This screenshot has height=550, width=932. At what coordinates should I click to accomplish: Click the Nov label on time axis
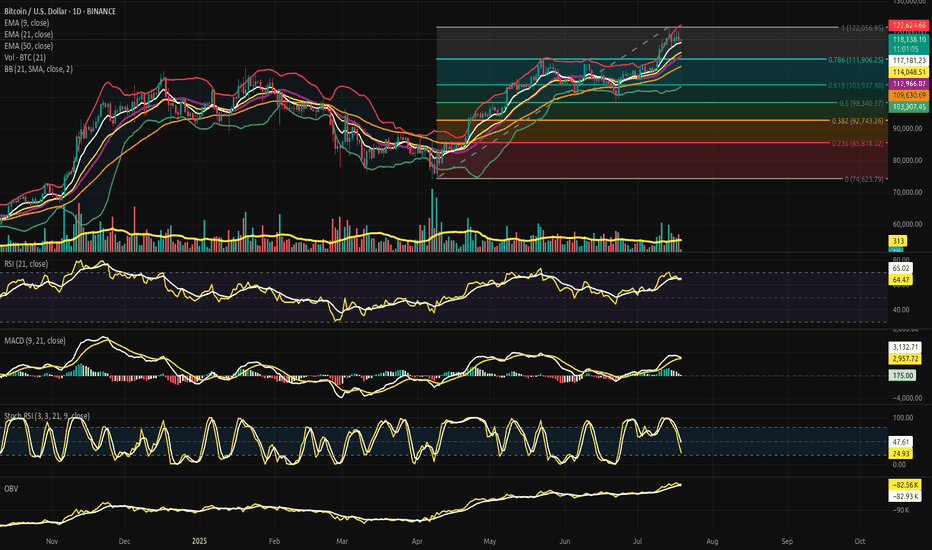[x=52, y=542]
